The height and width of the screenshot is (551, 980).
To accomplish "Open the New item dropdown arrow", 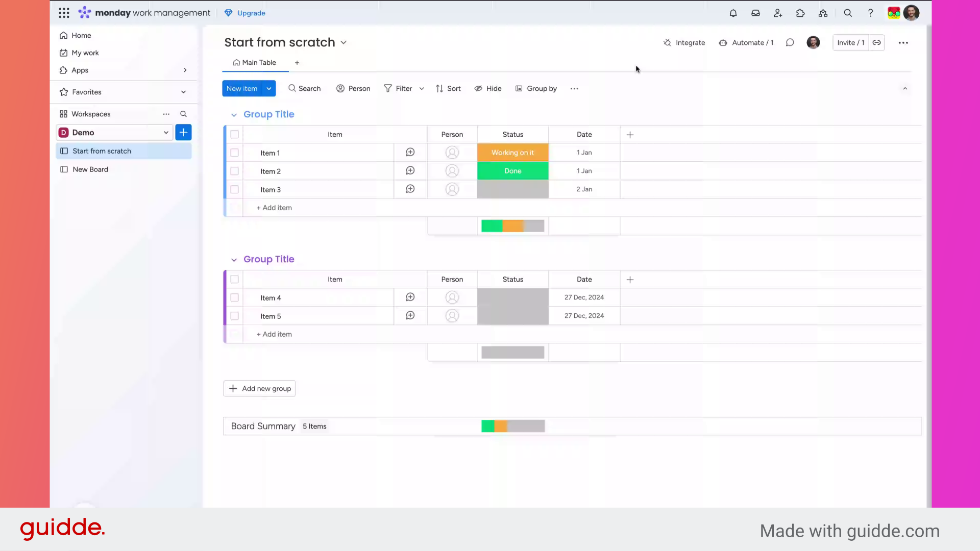I will tap(269, 89).
